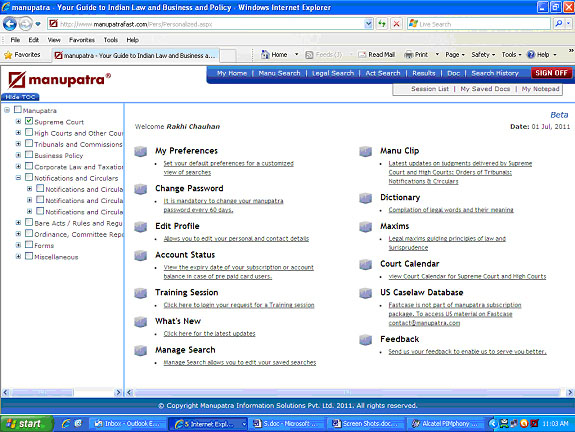Expand the High Courts tree node
This screenshot has height=432, width=575.
[x=18, y=133]
